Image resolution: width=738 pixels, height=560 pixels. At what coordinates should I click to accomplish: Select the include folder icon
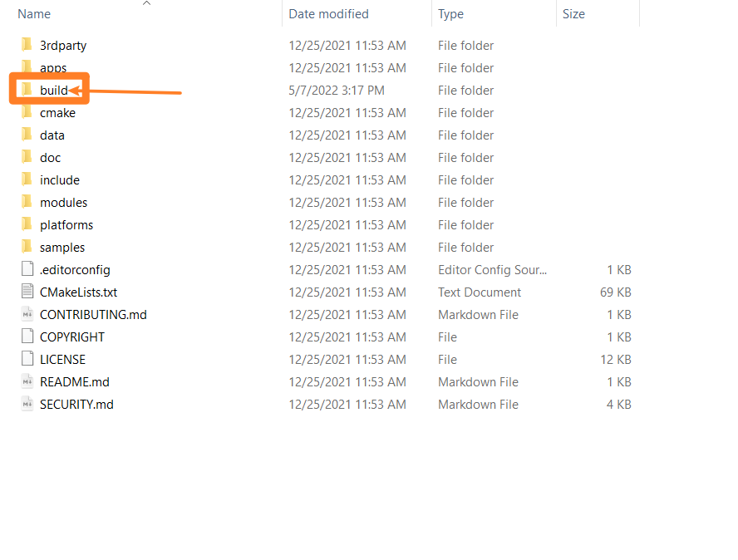[27, 179]
